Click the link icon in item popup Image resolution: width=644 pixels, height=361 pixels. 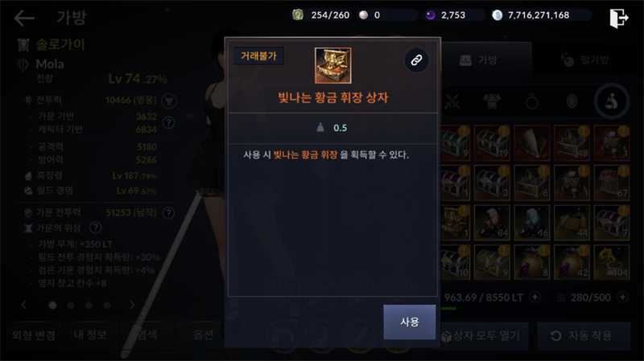416,60
